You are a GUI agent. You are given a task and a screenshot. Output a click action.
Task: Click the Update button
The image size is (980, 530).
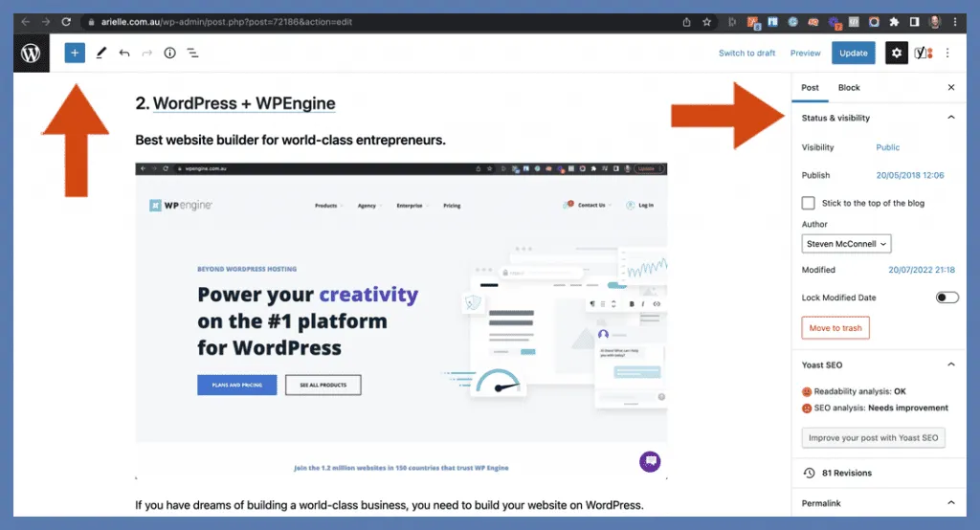point(853,54)
